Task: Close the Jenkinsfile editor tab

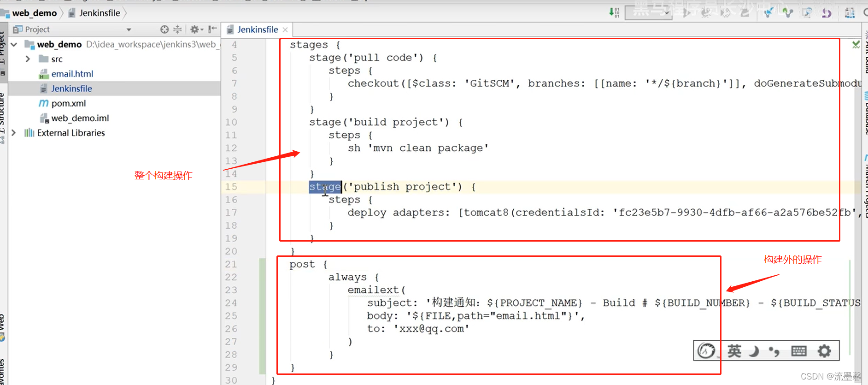Action: [285, 30]
